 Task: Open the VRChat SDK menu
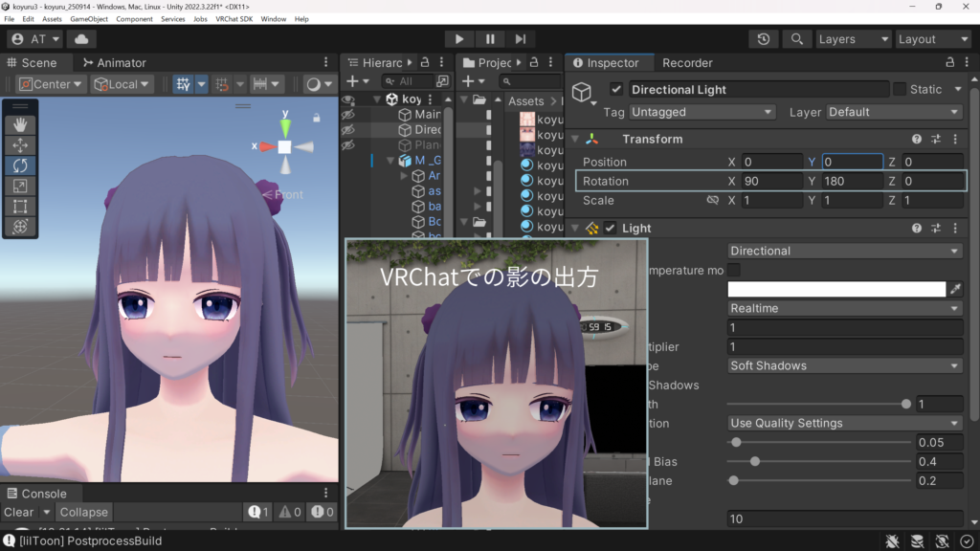[234, 19]
